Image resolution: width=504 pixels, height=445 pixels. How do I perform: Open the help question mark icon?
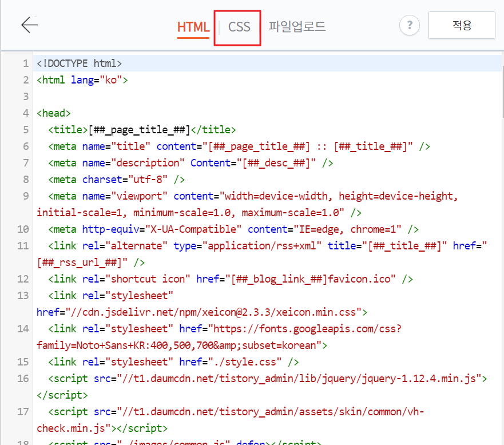(x=409, y=25)
